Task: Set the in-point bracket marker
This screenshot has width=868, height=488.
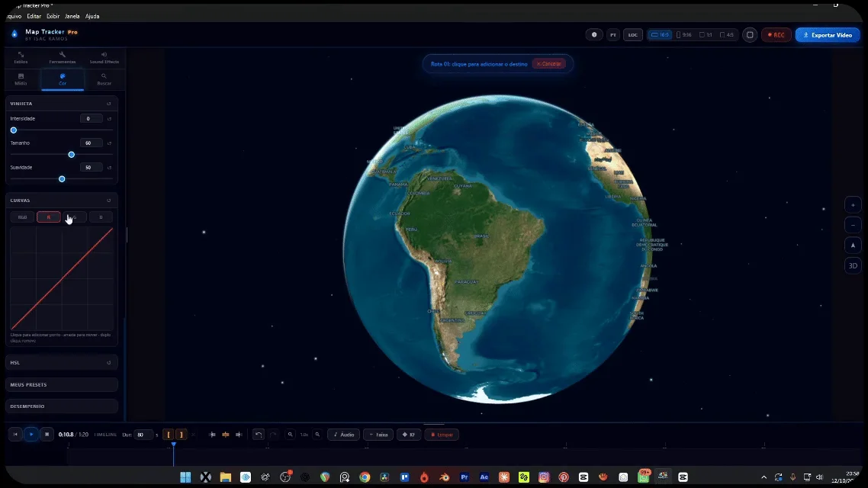Action: 169,435
